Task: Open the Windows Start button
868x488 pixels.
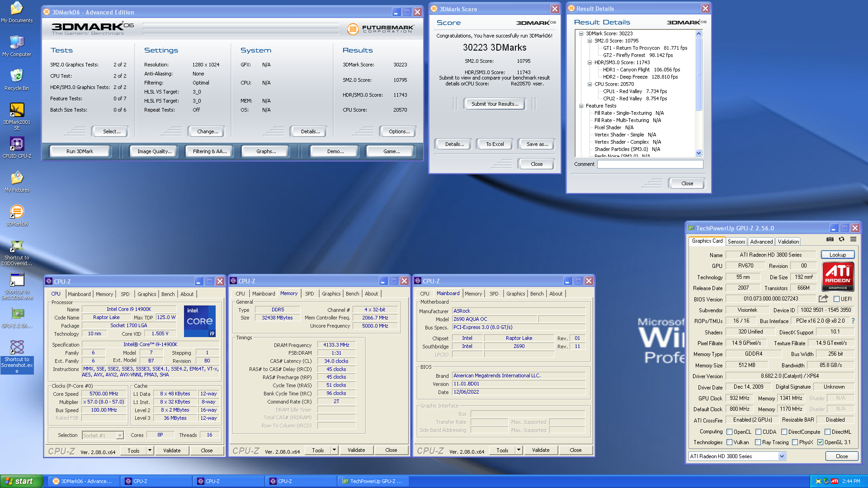Action: click(x=22, y=481)
